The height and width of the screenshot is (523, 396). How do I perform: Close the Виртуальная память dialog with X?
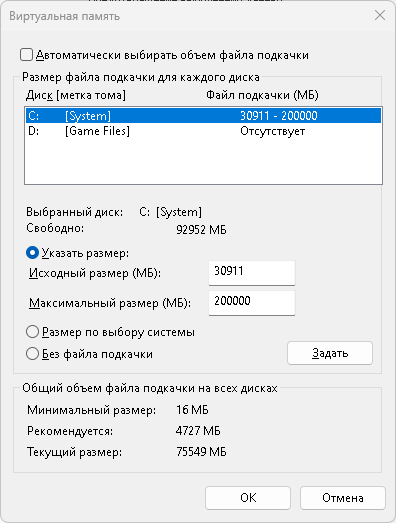pyautogui.click(x=380, y=15)
